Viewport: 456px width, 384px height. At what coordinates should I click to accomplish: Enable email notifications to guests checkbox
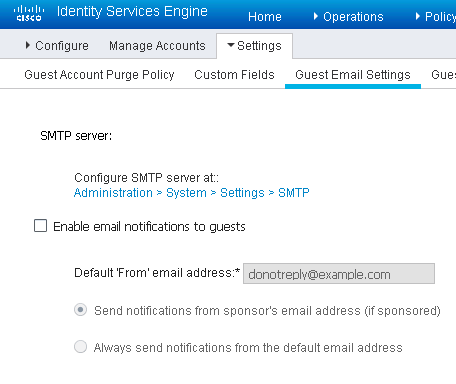pyautogui.click(x=40, y=226)
